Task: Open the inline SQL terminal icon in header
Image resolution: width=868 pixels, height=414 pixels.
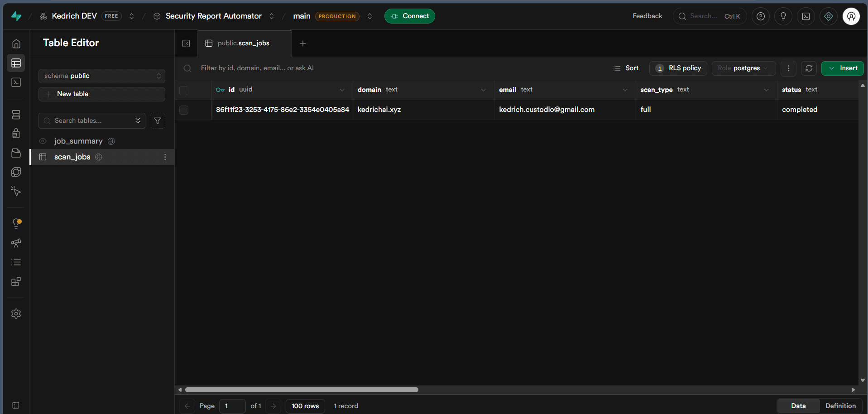Action: coord(806,16)
